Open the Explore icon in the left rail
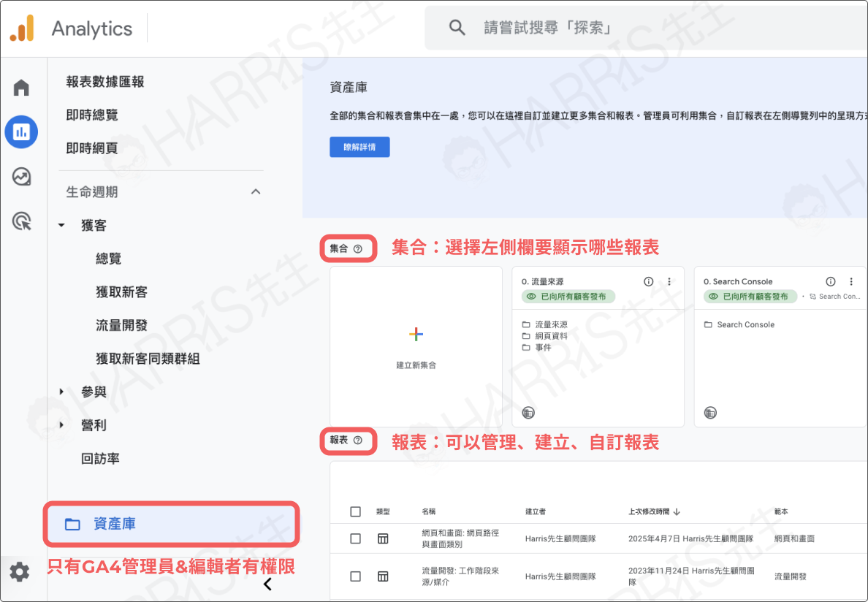868x602 pixels. [x=21, y=177]
